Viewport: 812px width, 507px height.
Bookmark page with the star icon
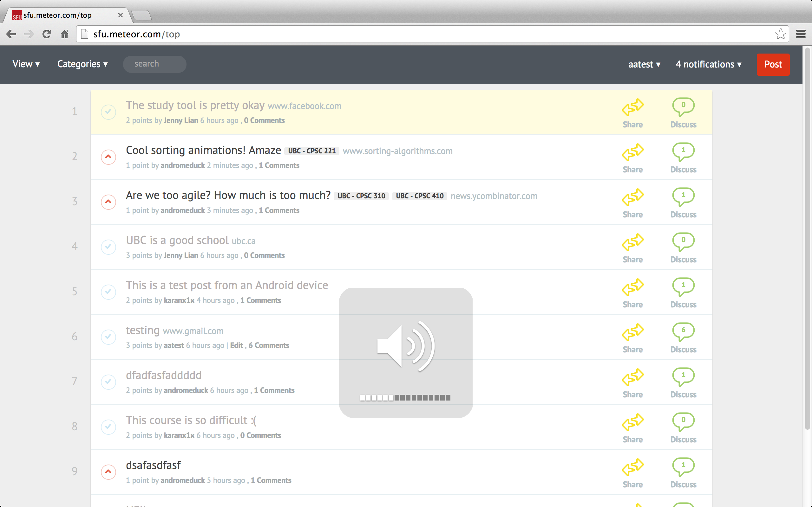tap(781, 34)
